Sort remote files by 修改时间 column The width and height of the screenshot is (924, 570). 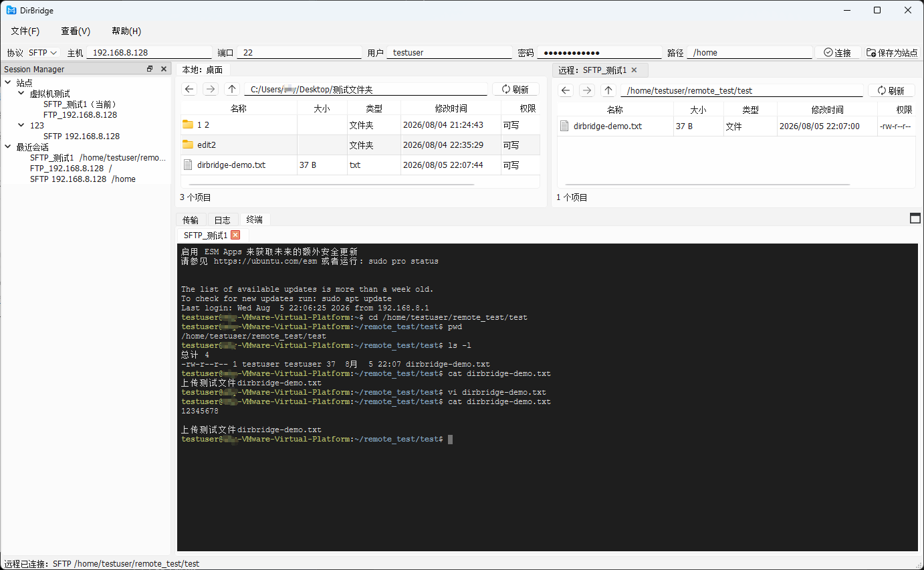coord(827,110)
